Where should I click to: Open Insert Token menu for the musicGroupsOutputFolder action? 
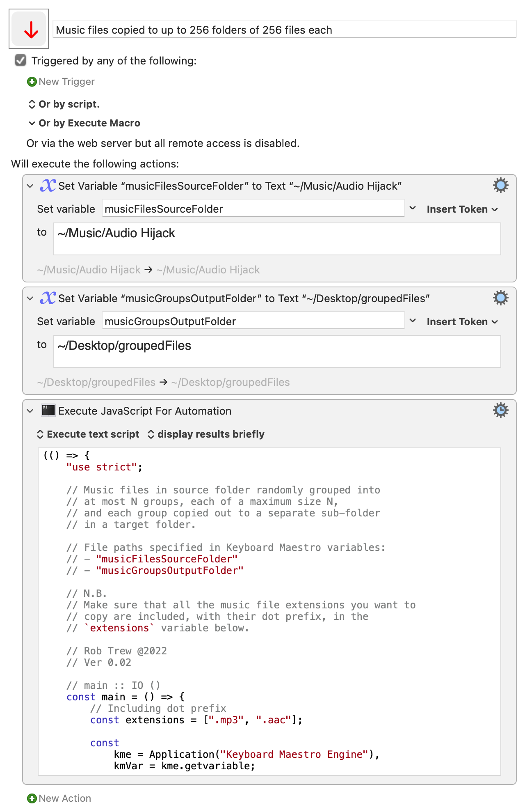462,321
